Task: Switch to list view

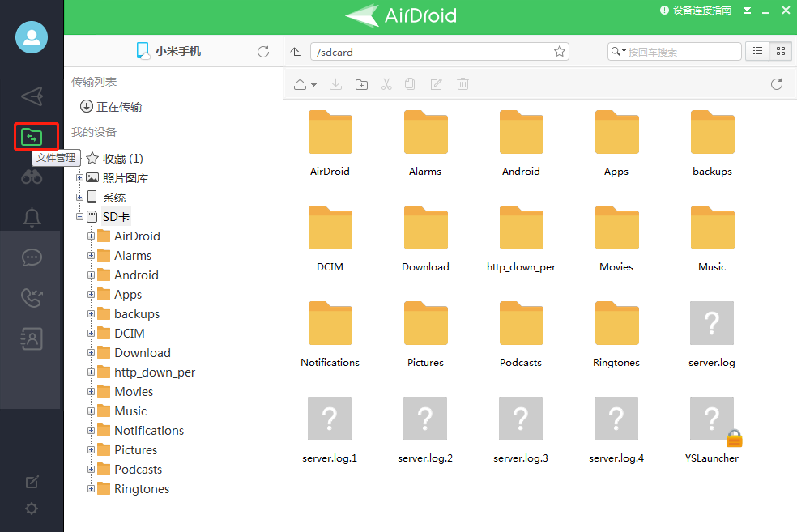Action: tap(757, 51)
